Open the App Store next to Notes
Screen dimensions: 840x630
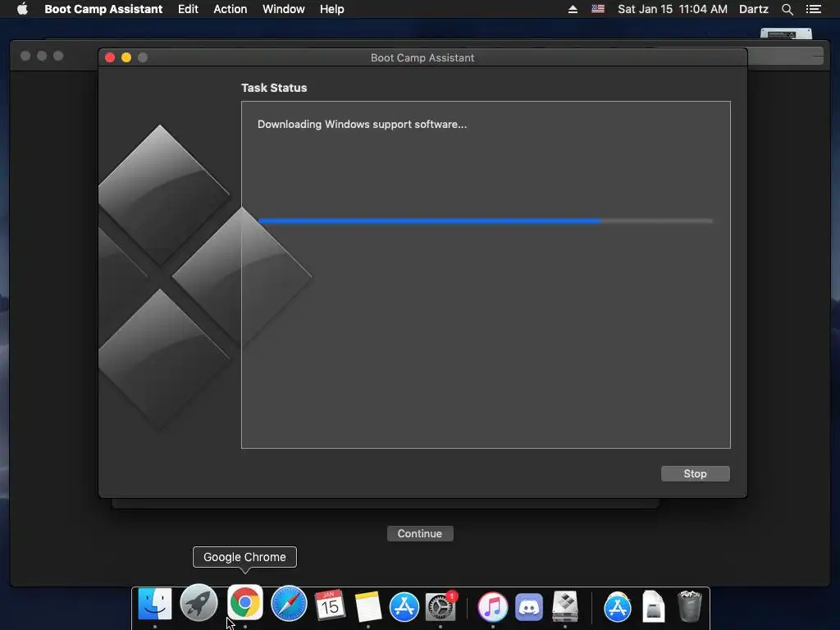[404, 606]
